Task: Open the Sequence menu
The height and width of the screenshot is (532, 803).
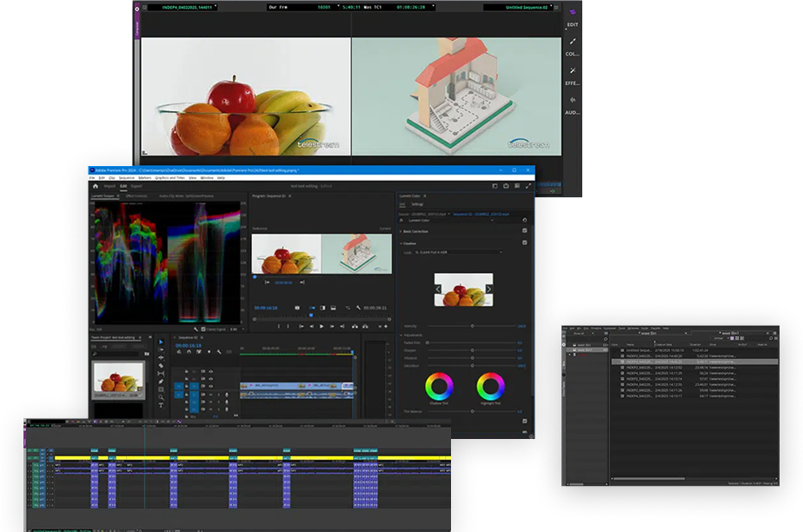Action: (126, 178)
